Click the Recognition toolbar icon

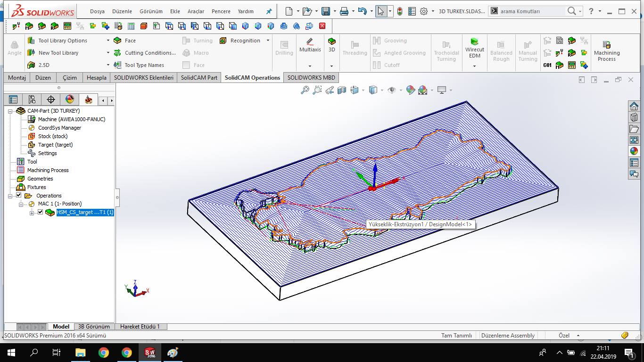tap(223, 41)
